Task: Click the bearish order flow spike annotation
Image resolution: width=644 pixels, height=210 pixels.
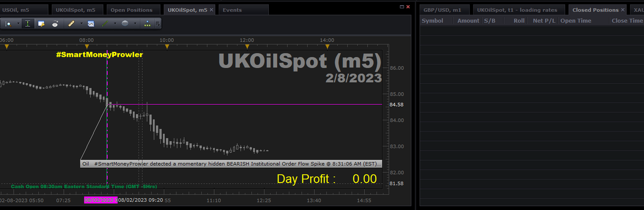Action: point(231,163)
